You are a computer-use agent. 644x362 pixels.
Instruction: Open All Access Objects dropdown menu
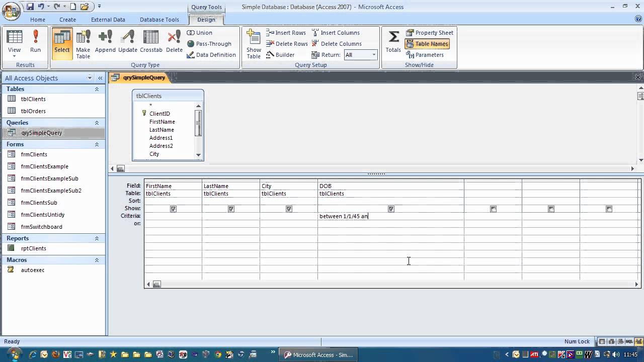coord(90,78)
